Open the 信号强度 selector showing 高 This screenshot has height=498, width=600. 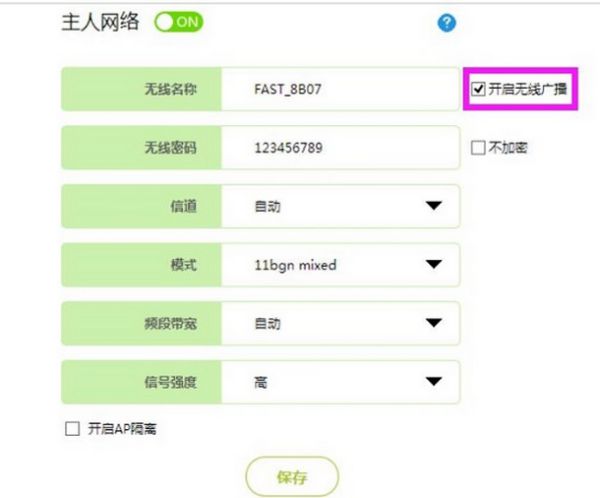point(340,382)
